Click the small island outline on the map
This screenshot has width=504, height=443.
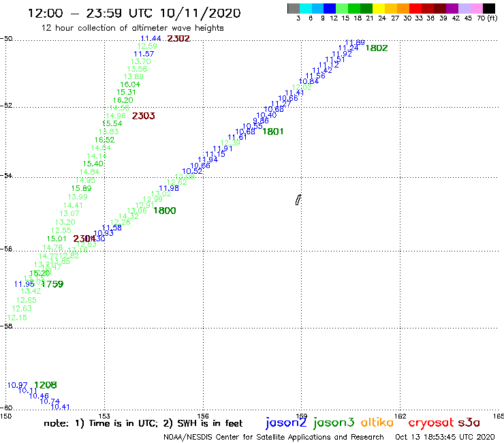pos(298,200)
